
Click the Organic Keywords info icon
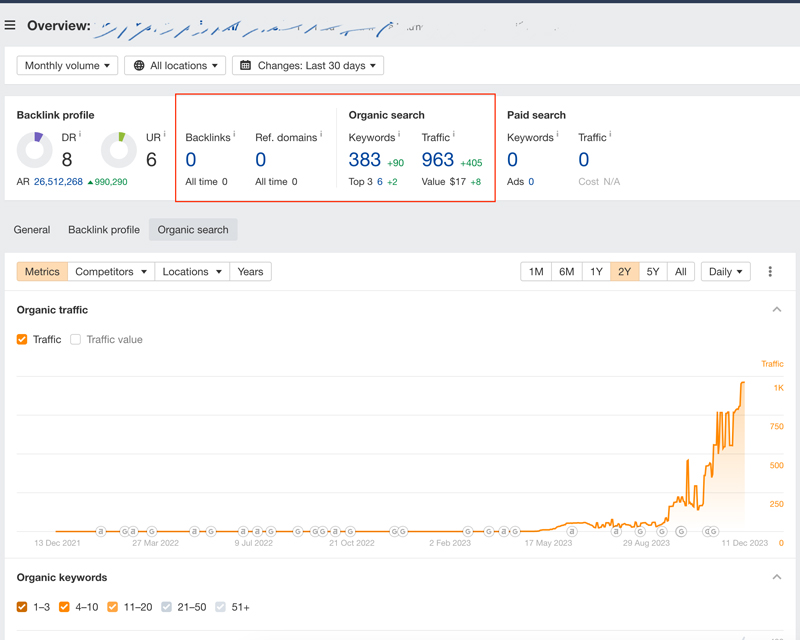click(x=399, y=134)
